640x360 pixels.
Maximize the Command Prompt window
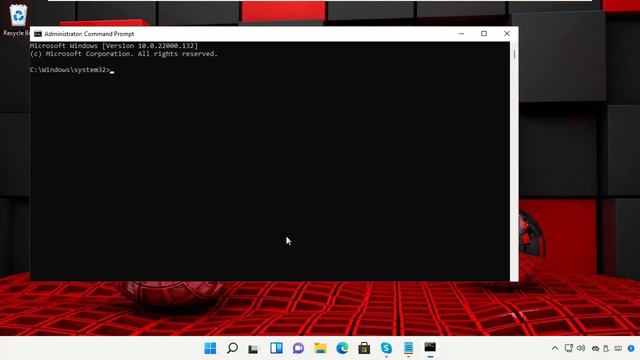pyautogui.click(x=484, y=34)
